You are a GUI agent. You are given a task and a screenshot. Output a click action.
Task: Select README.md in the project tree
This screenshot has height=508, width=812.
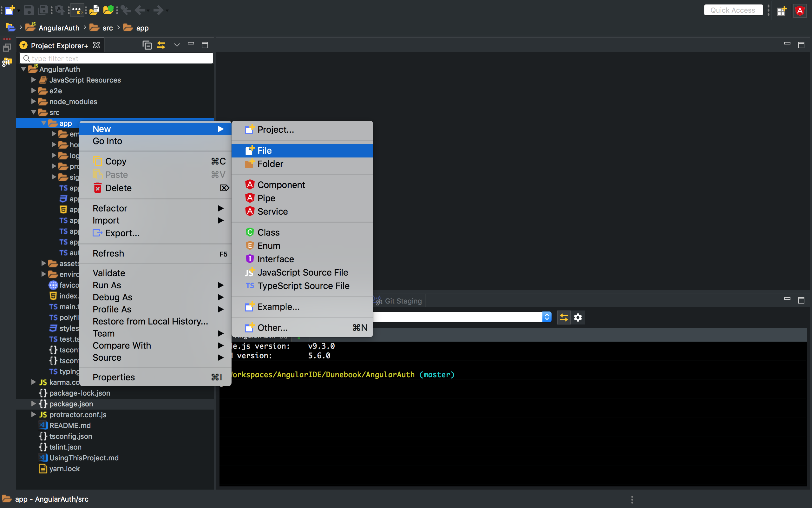(x=70, y=425)
